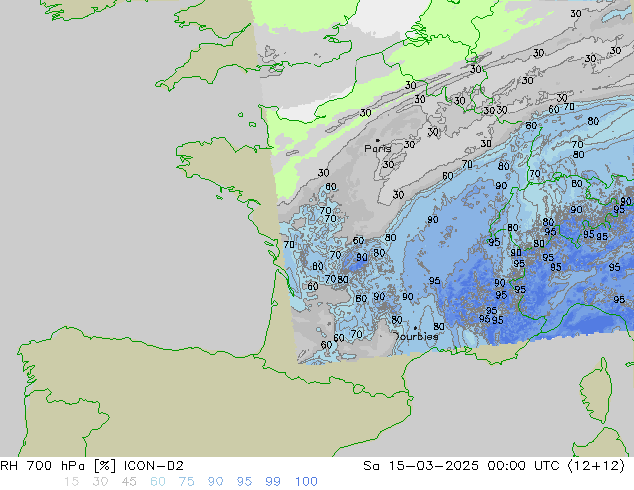Select the "ICON-D2" model name label

tap(154, 466)
